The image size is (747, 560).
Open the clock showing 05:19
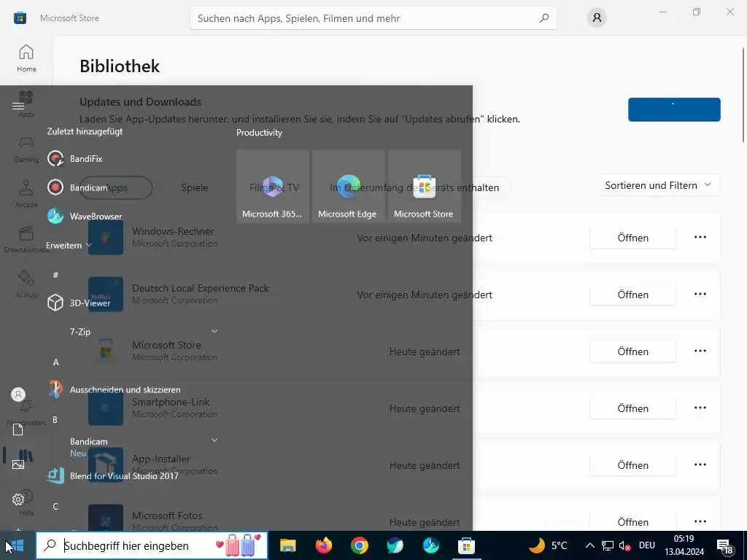click(684, 545)
